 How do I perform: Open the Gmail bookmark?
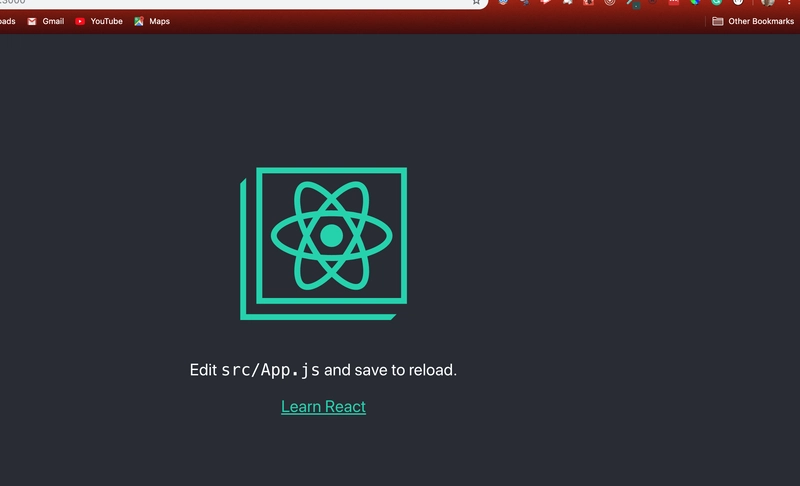pos(46,21)
